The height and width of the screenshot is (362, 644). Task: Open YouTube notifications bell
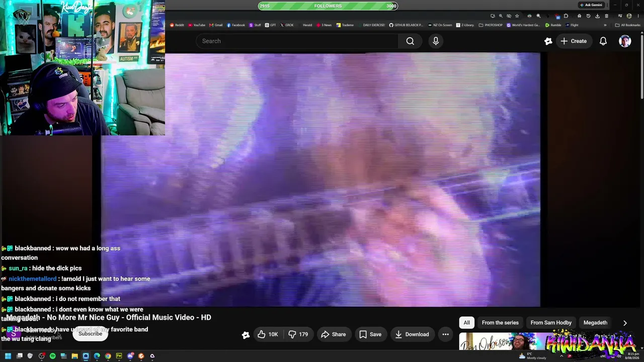pos(603,41)
